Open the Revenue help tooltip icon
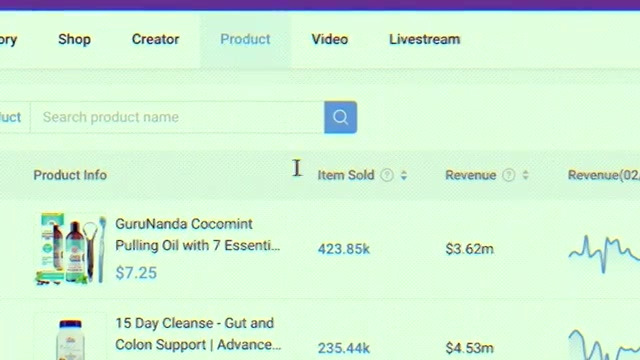 [x=509, y=175]
